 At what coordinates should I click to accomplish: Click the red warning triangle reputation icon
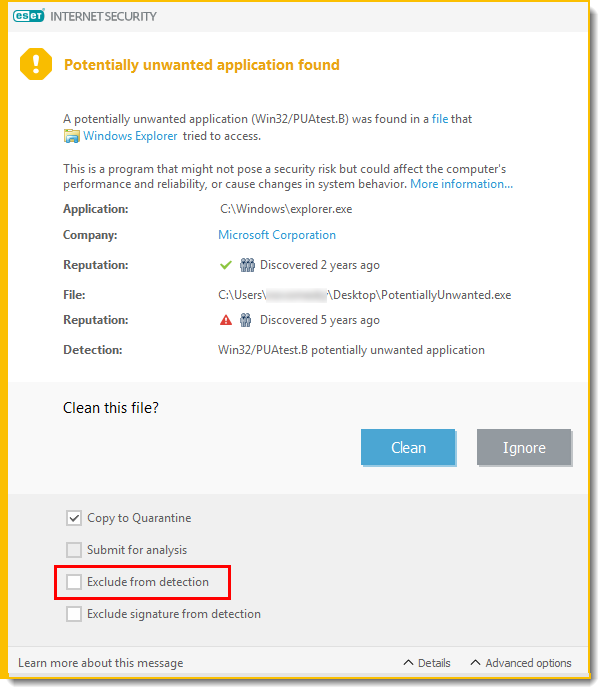(x=226, y=320)
